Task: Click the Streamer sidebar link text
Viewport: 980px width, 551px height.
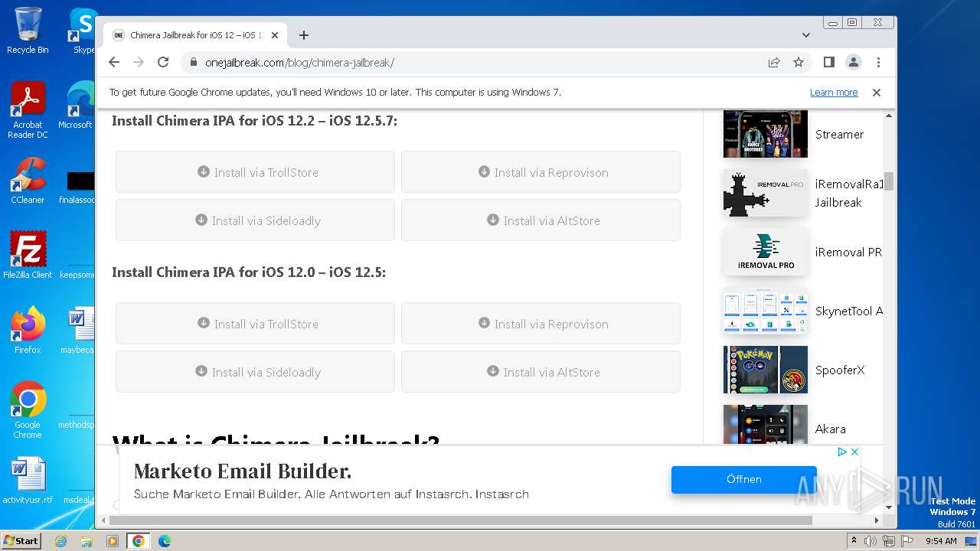Action: click(x=839, y=135)
